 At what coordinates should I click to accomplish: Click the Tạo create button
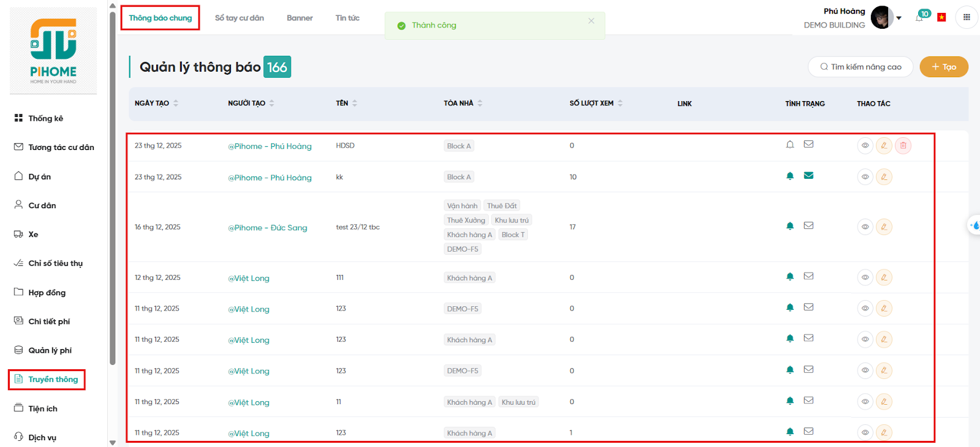pyautogui.click(x=943, y=67)
